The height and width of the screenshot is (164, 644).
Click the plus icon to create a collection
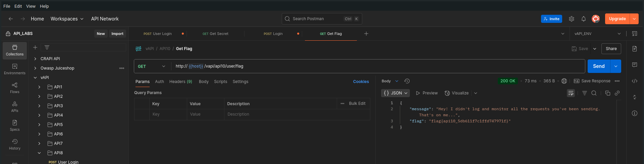pos(35,47)
